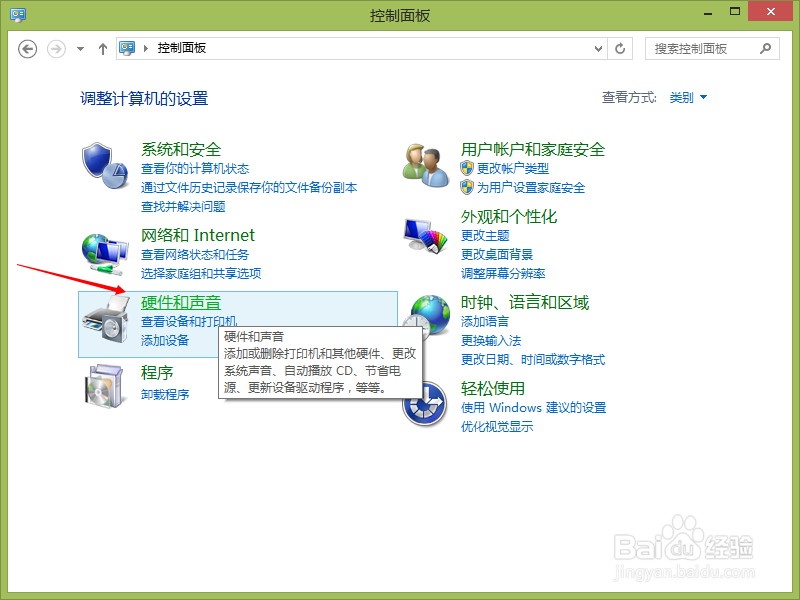Click the 更改主题 link
This screenshot has width=800, height=600.
[485, 235]
